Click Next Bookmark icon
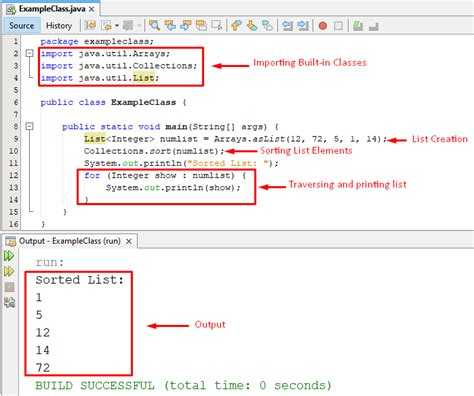 pos(252,25)
